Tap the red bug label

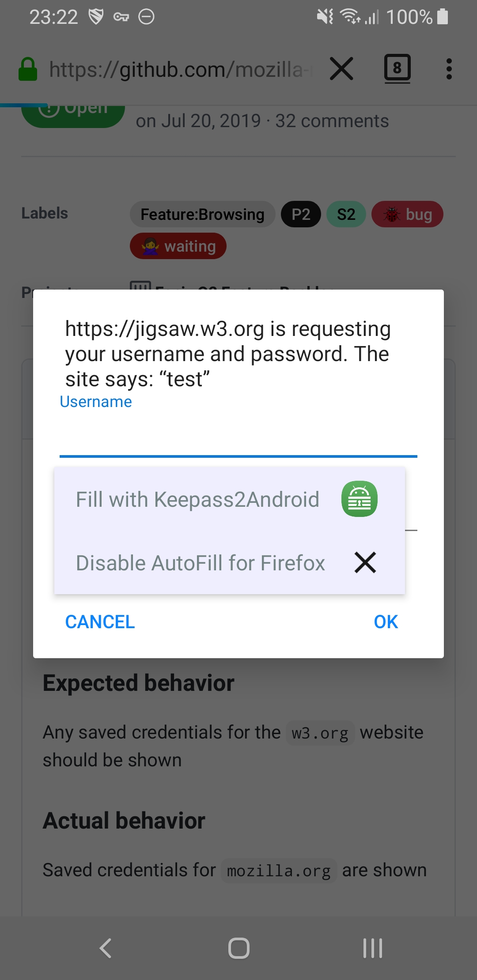[407, 215]
